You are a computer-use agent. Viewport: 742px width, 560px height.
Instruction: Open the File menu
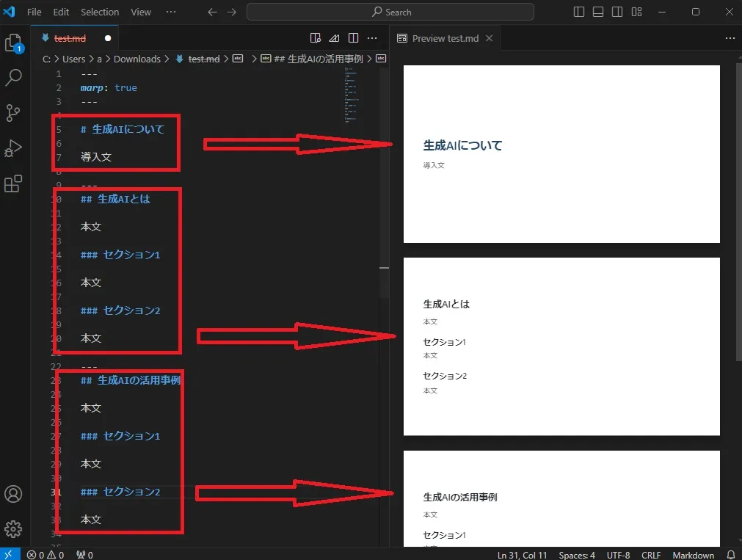tap(34, 12)
